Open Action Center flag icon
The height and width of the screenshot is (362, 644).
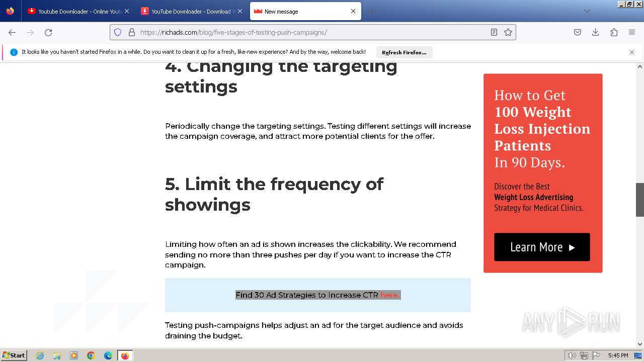coord(596,355)
